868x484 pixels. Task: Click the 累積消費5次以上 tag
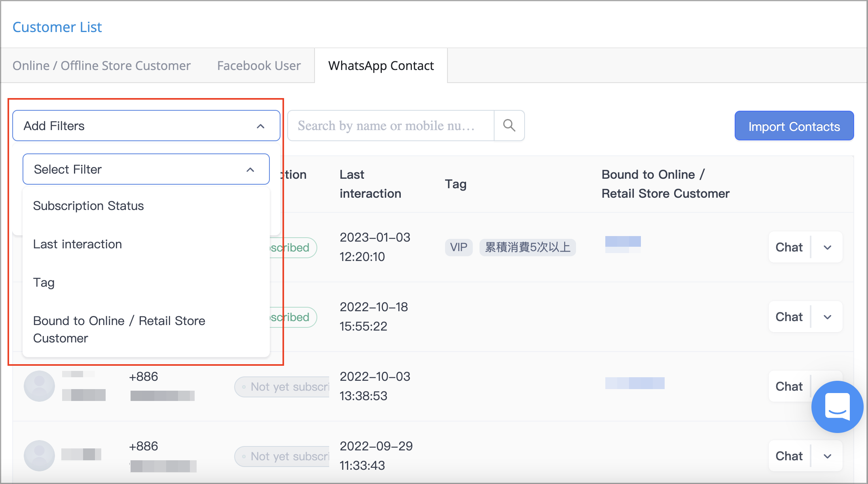[528, 248]
